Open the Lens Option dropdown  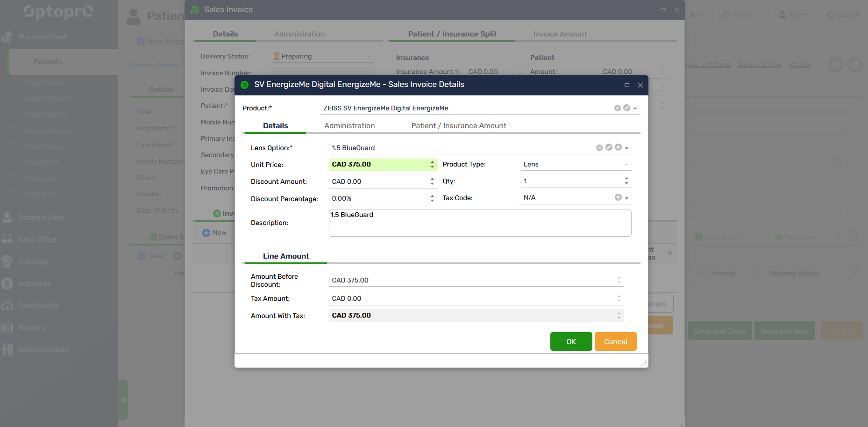[x=627, y=148]
